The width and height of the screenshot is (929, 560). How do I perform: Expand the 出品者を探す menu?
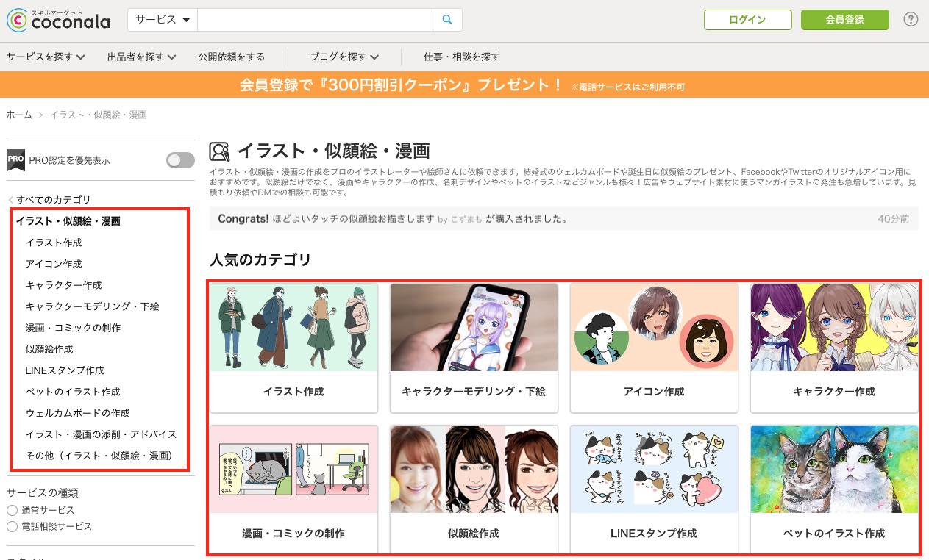(x=141, y=57)
